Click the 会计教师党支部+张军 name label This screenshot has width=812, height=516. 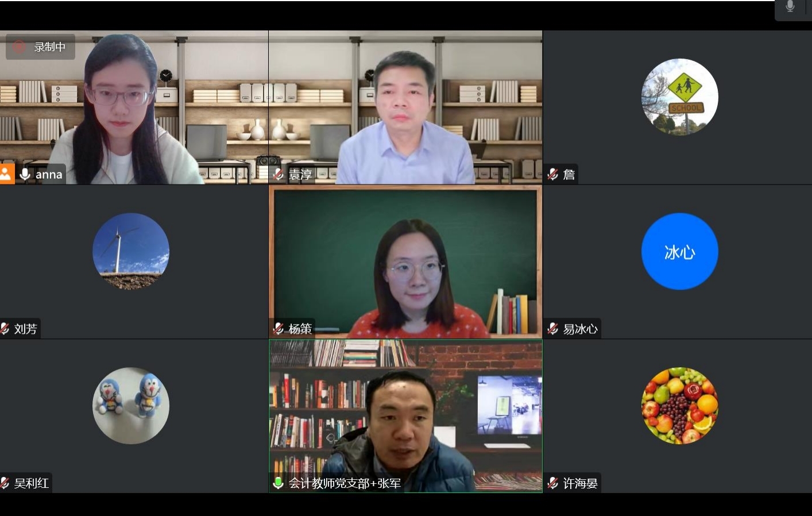[345, 483]
